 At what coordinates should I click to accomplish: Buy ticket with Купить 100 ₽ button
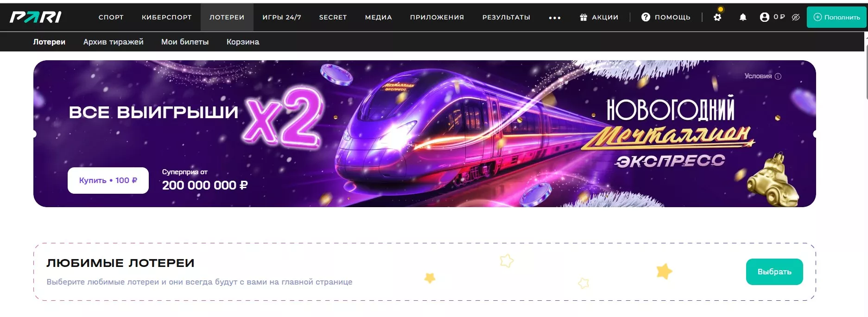coord(108,180)
